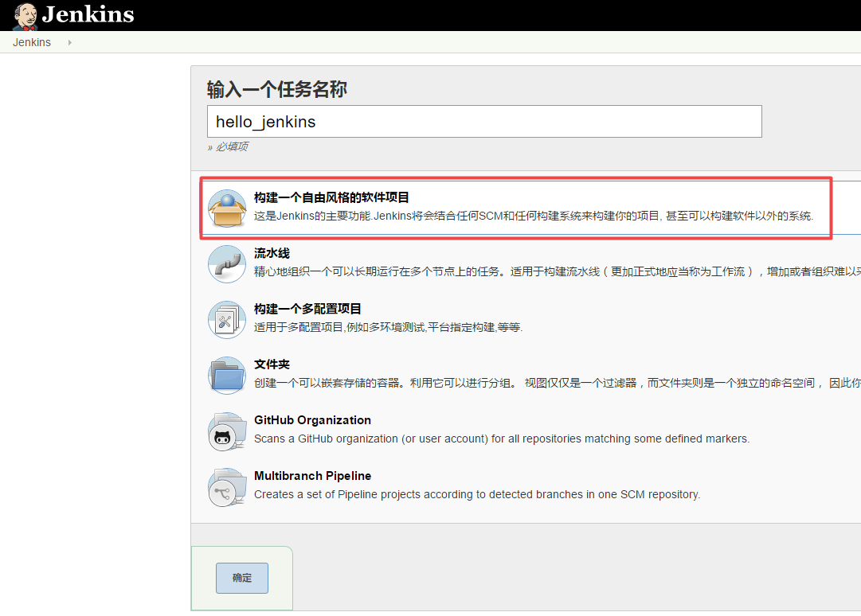
Task: Click description starting Creates a set of Pipeline projects
Action: click(x=477, y=494)
